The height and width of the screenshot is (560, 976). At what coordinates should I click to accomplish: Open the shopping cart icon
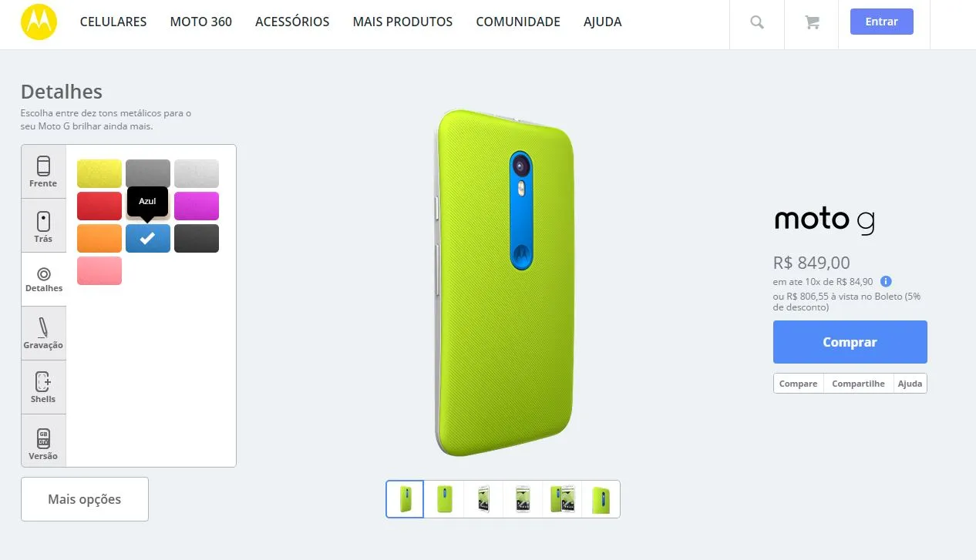pos(812,22)
